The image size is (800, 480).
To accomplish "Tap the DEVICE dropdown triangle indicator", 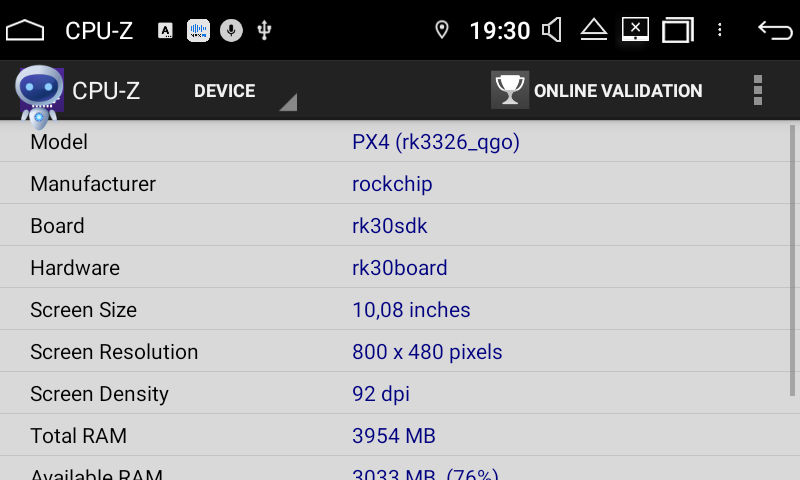I will (x=289, y=102).
